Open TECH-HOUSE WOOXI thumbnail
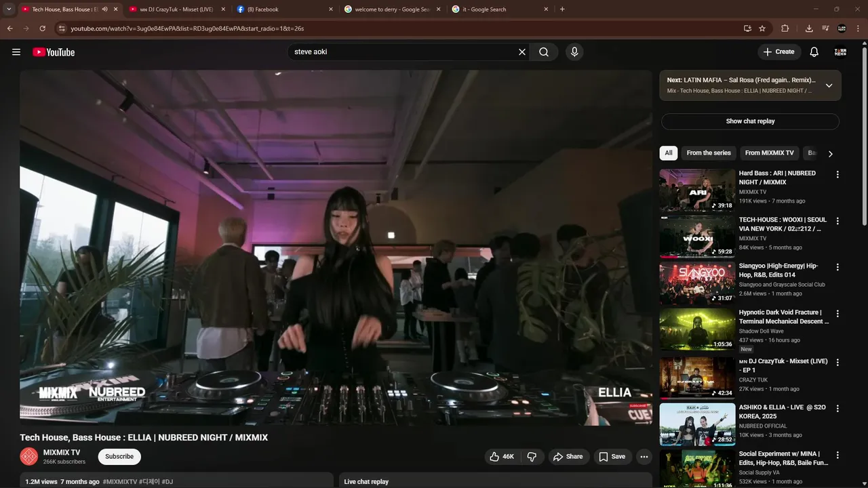This screenshot has width=868, height=488. pyautogui.click(x=697, y=237)
